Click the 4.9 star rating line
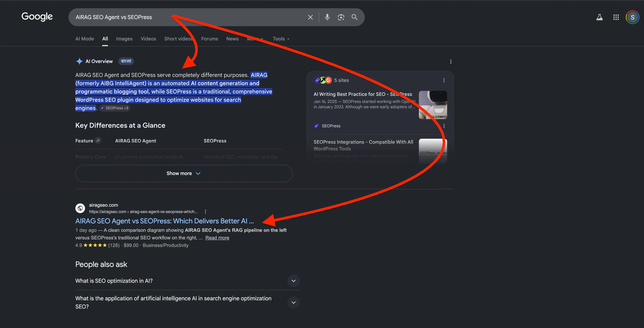 tap(132, 245)
